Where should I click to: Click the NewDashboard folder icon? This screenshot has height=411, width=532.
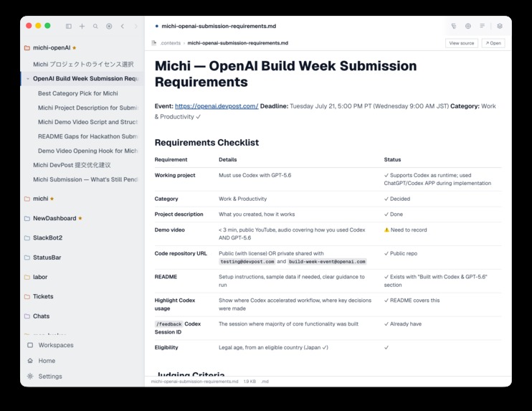[x=27, y=219]
